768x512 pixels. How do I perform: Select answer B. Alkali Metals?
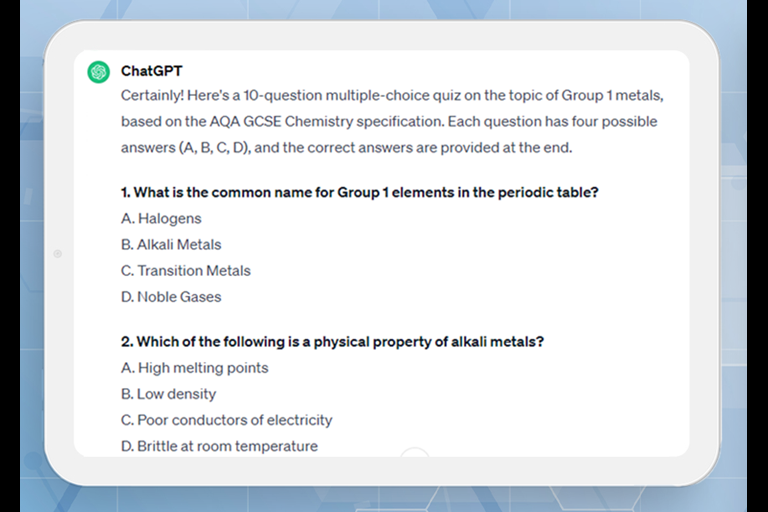(171, 244)
